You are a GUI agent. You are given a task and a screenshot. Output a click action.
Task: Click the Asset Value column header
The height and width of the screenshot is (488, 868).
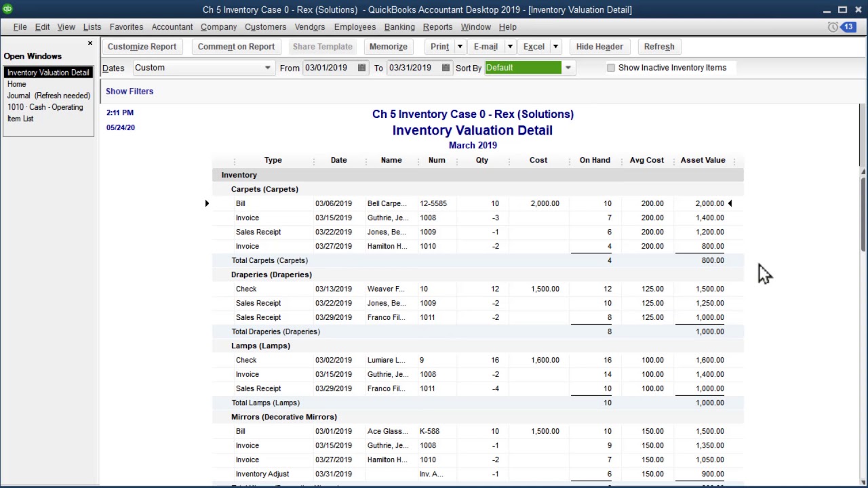tap(703, 161)
